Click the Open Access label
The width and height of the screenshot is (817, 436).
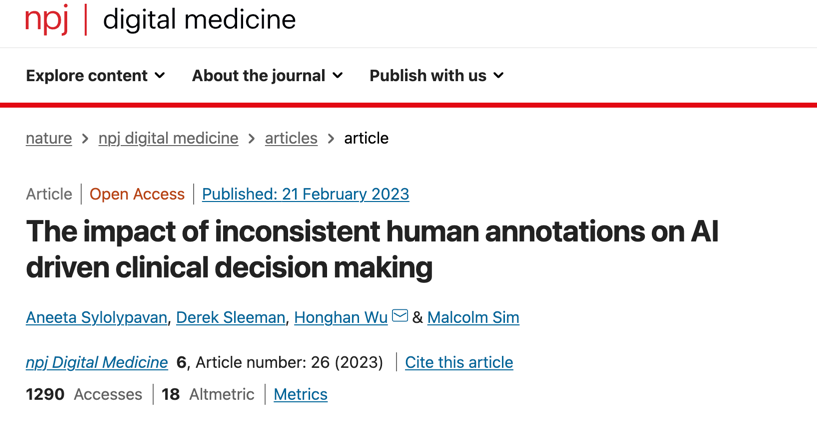pyautogui.click(x=137, y=194)
